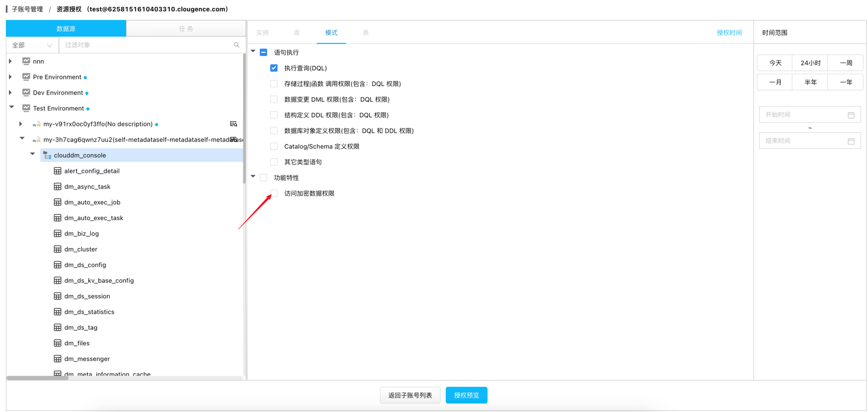Check 其它类型语句 checkbox
The height and width of the screenshot is (412, 868).
click(274, 162)
